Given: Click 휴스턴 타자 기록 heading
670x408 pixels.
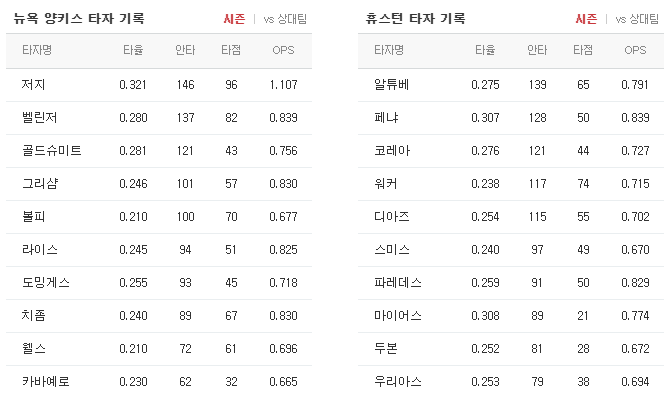Looking at the screenshot, I should coord(415,19).
